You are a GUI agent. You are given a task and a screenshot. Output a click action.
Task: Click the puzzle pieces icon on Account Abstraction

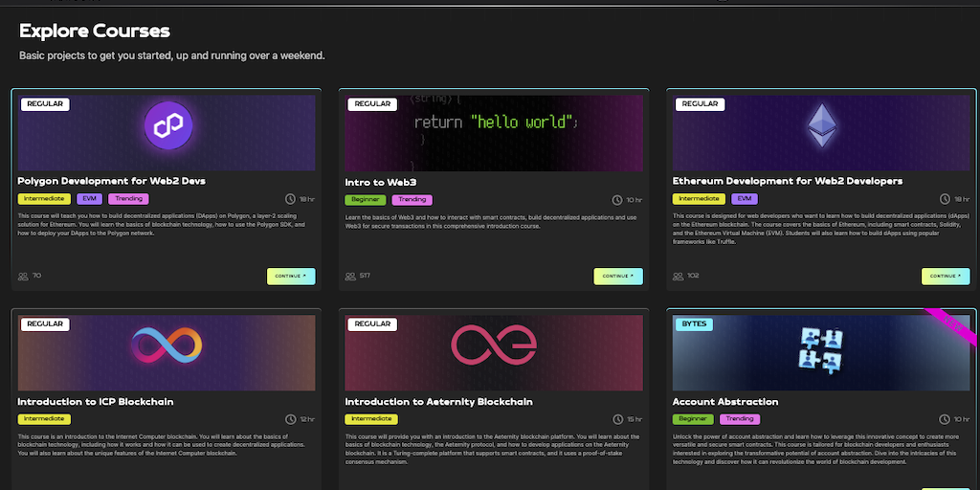820,350
